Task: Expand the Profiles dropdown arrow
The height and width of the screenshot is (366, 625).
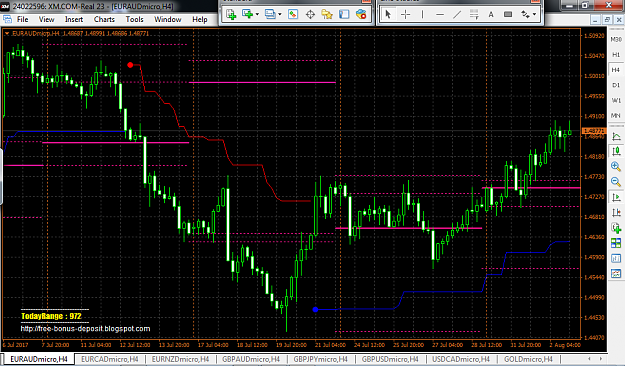Action: tap(257, 14)
